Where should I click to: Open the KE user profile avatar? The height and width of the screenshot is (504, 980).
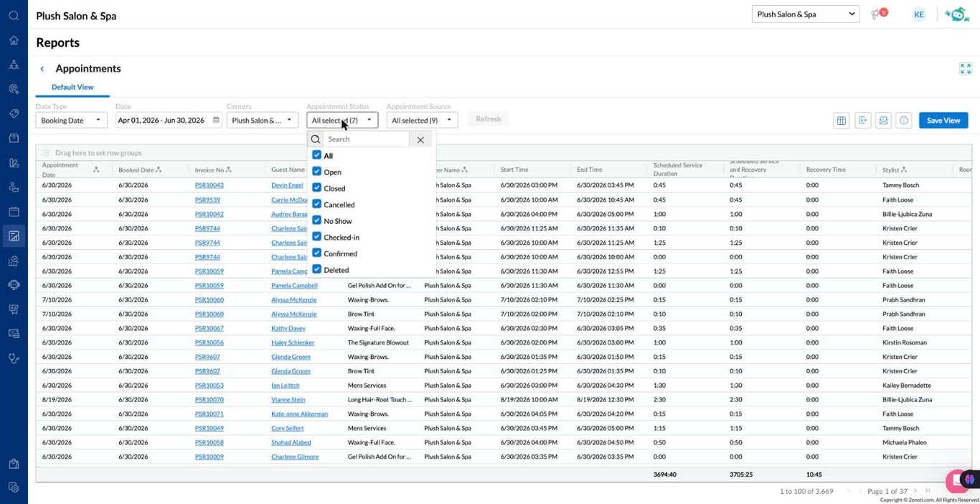918,14
